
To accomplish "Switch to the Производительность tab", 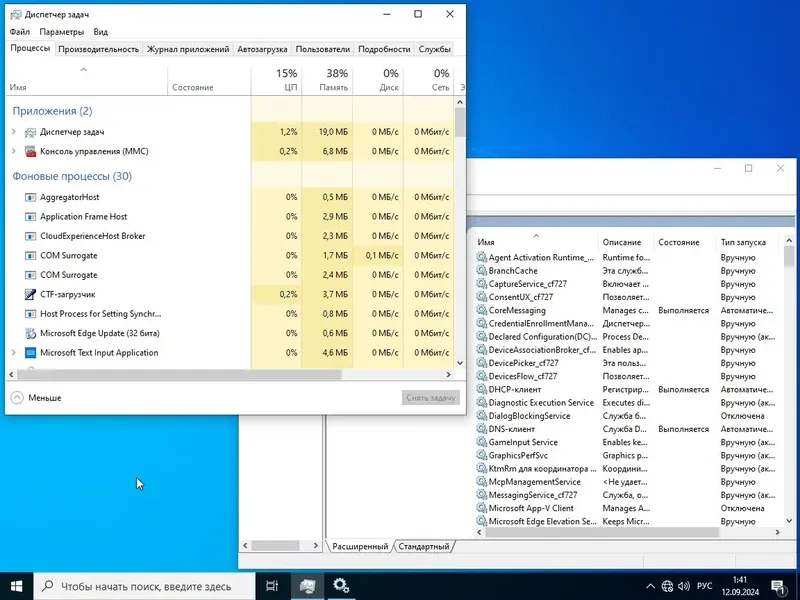I will point(97,48).
